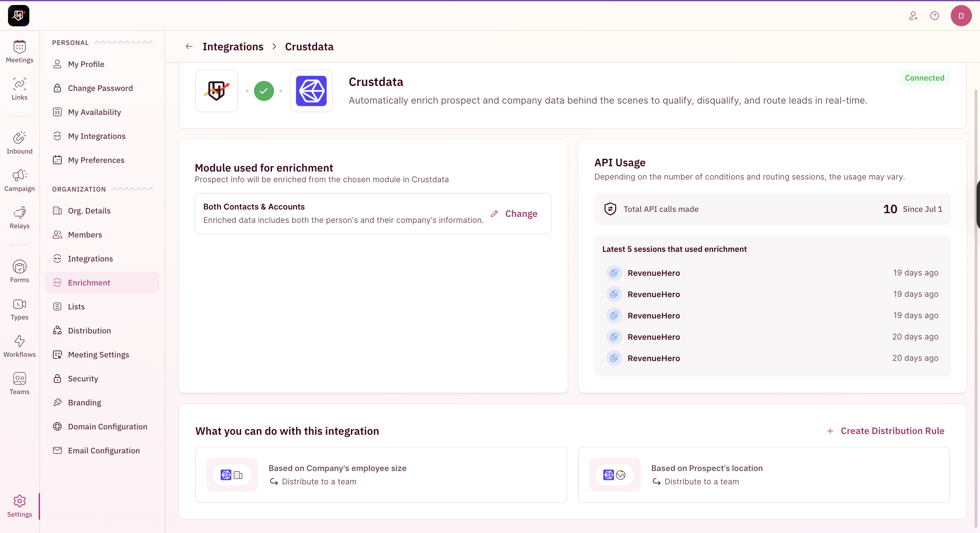Open the Meetings section icon
The height and width of the screenshot is (533, 980).
[x=19, y=47]
